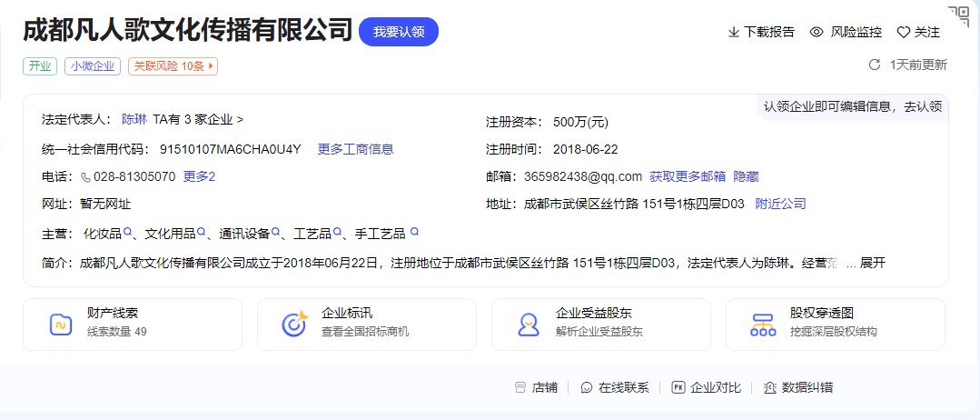The height and width of the screenshot is (420, 980).
Task: Hide the email with 隐藏 link
Action: tap(746, 176)
